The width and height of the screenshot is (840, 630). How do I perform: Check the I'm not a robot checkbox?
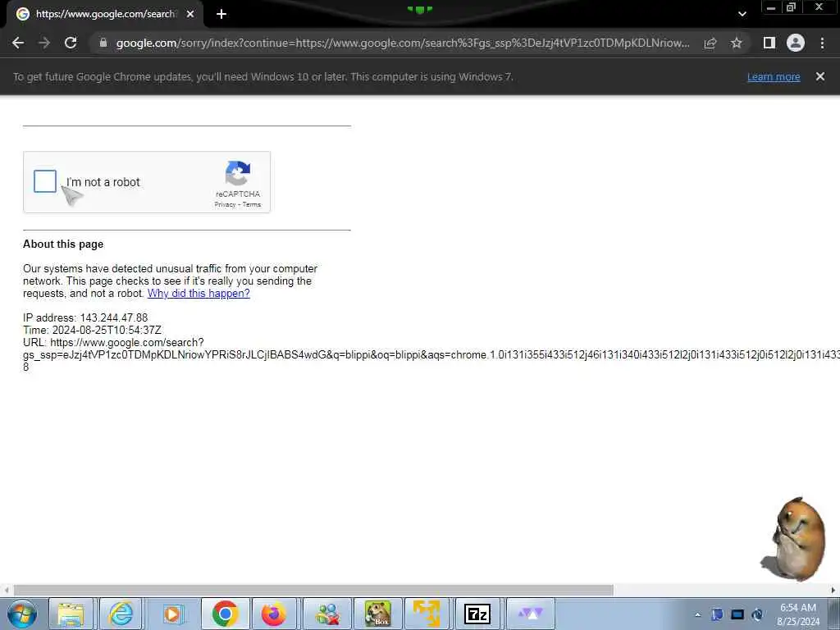tap(45, 181)
